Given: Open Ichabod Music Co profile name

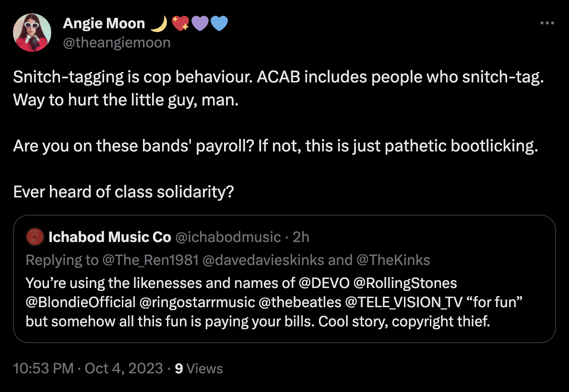Looking at the screenshot, I should [109, 237].
